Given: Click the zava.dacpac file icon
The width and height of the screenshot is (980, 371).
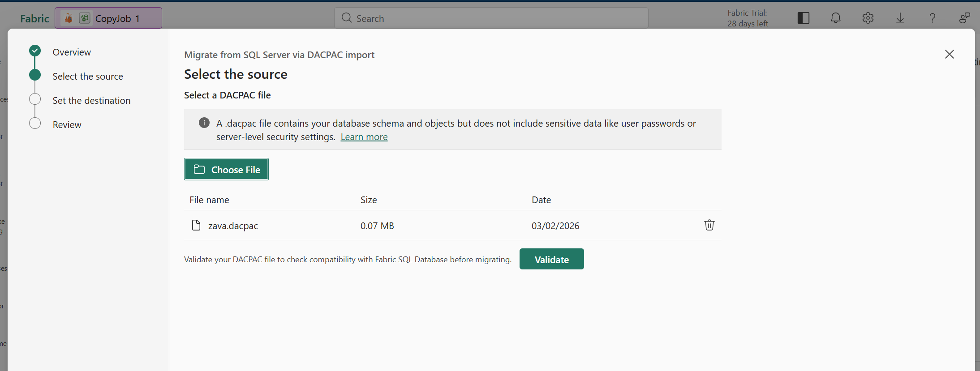Looking at the screenshot, I should [x=196, y=225].
